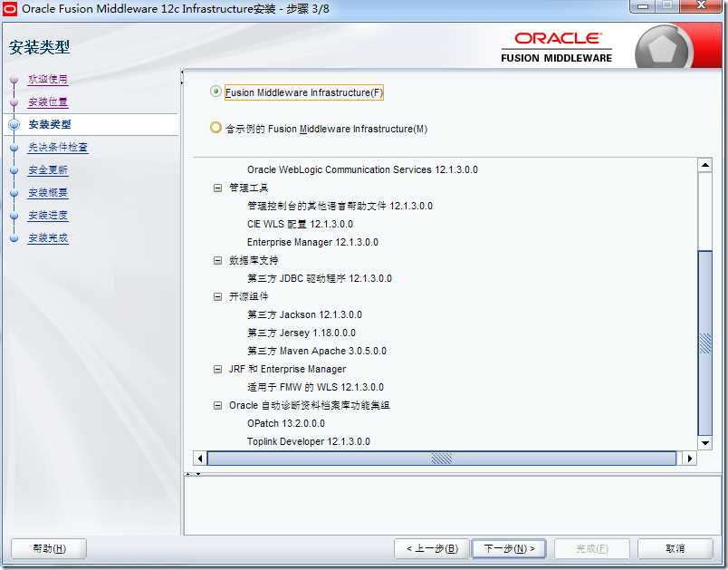Minimize the installer window

(x=643, y=5)
